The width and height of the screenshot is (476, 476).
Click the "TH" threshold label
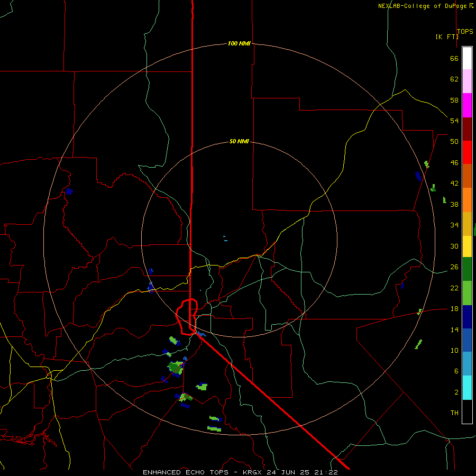pos(454,413)
